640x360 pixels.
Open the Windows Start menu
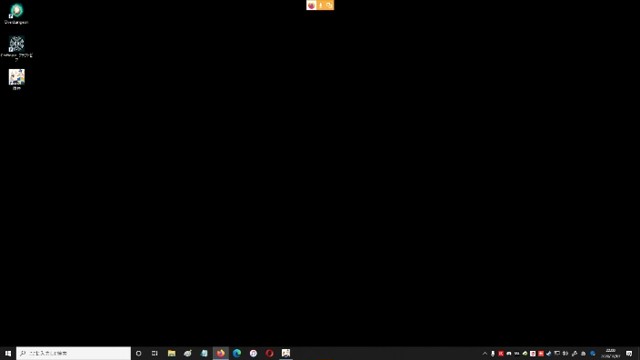[8, 353]
